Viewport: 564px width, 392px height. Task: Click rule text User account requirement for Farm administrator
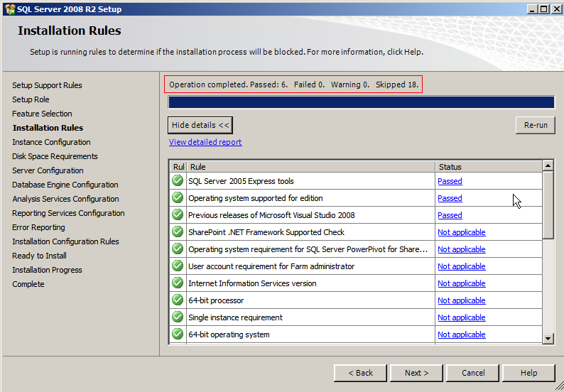[x=271, y=266]
